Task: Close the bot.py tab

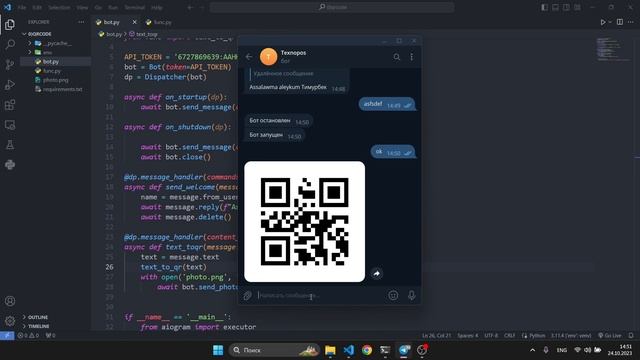Action: pyautogui.click(x=134, y=22)
